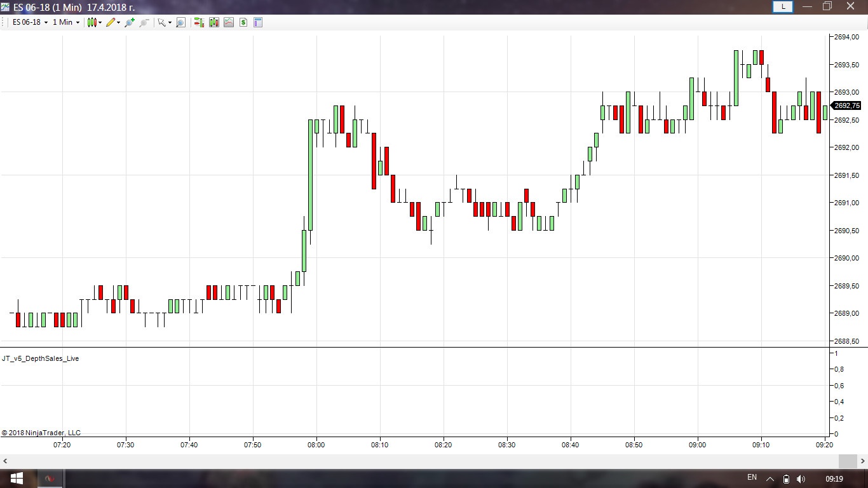Open the candlestick chart style dropdown

point(94,22)
